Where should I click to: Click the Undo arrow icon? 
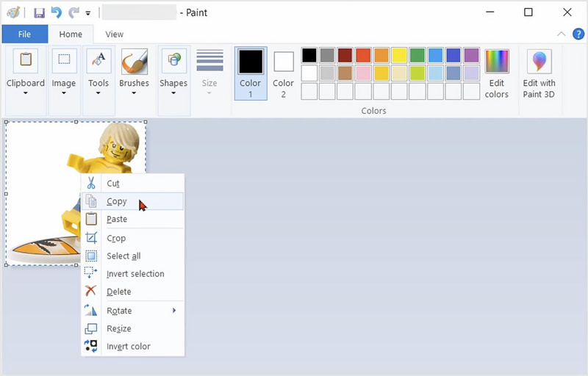point(57,12)
